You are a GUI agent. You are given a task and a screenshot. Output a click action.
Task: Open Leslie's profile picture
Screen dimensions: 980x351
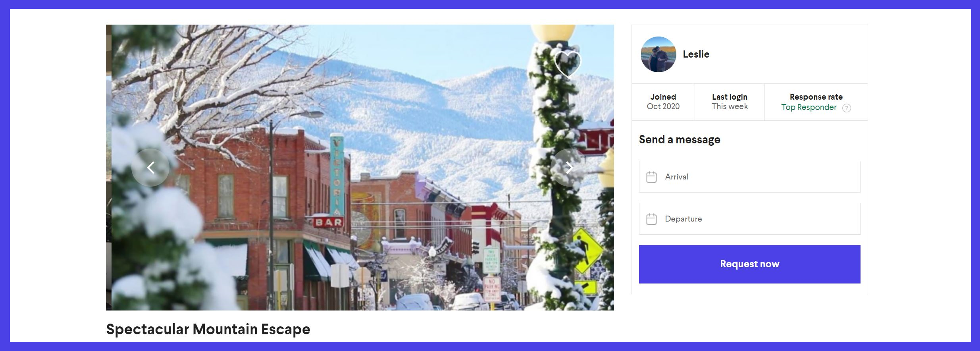click(x=658, y=54)
